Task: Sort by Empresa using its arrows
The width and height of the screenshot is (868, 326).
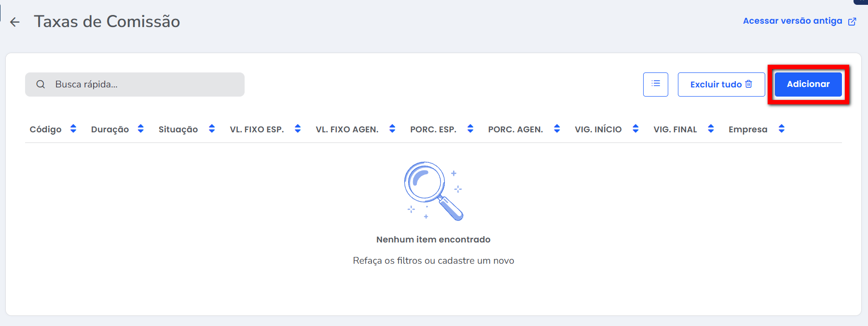Action: 782,128
